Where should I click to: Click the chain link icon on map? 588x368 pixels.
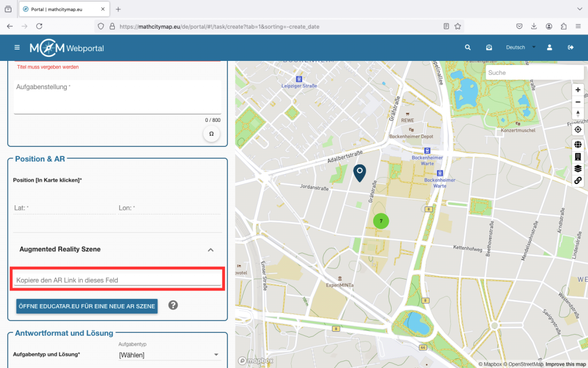pyautogui.click(x=578, y=181)
